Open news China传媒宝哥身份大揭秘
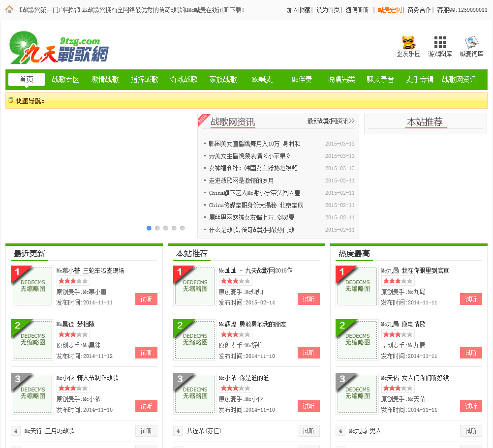This screenshot has width=493, height=448. (x=256, y=205)
